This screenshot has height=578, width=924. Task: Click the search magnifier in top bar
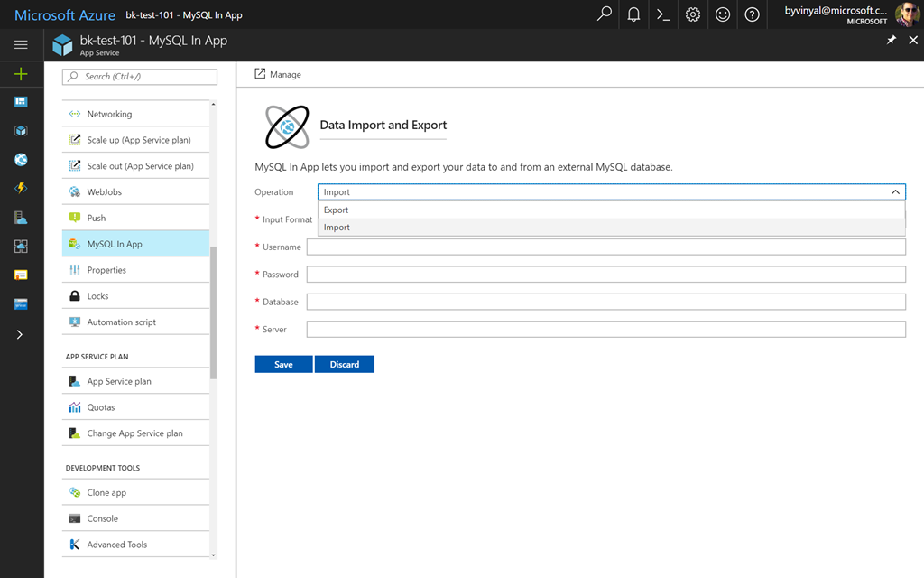coord(605,14)
